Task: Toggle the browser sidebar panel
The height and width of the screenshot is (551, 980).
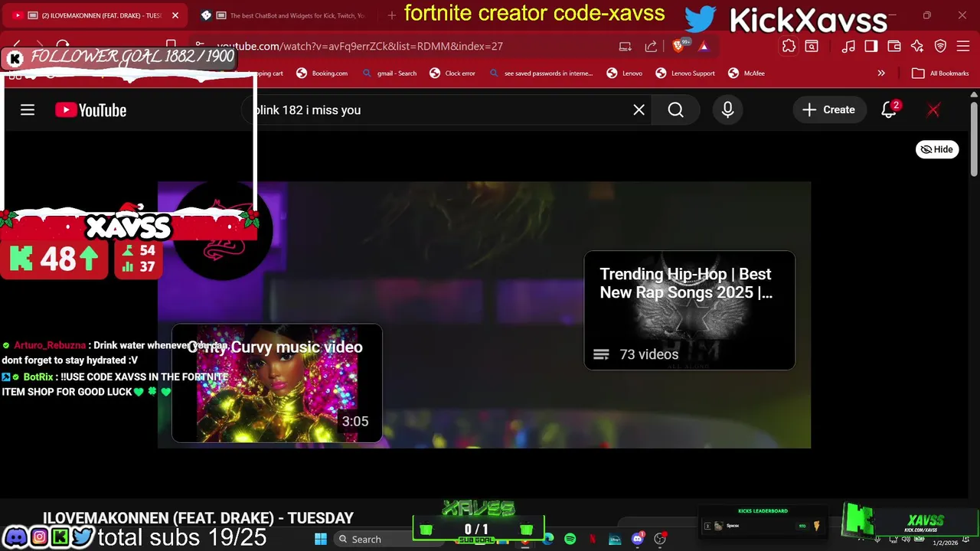Action: click(x=871, y=46)
